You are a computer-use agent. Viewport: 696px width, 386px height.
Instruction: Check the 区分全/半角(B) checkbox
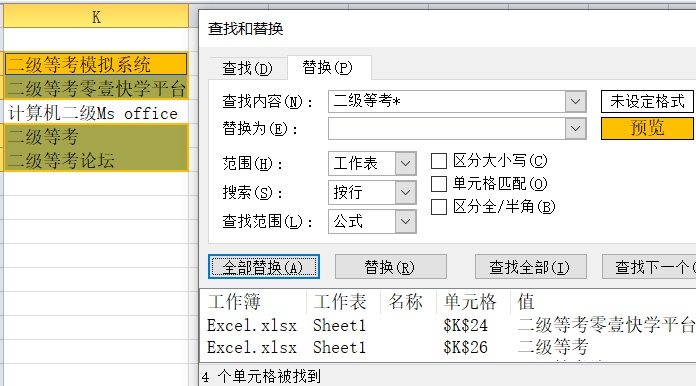(x=439, y=207)
